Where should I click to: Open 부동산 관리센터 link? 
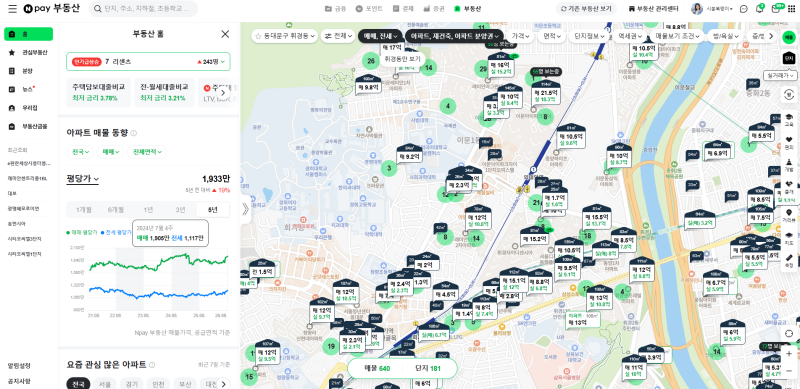(x=654, y=9)
